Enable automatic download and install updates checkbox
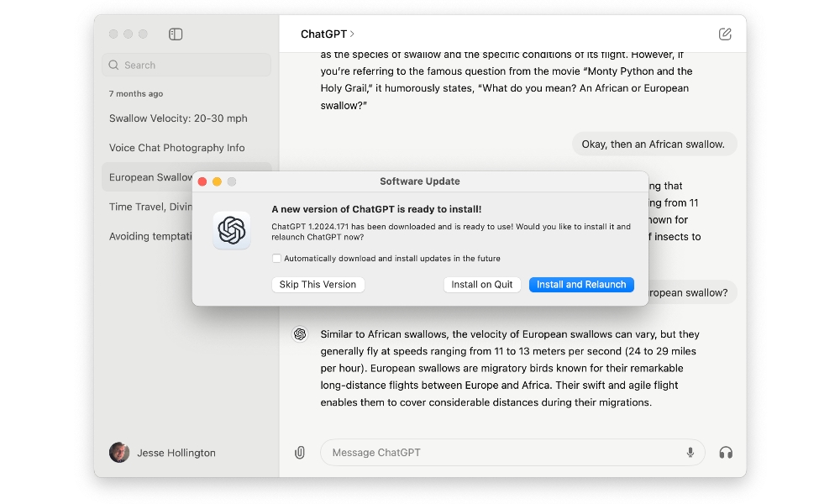The height and width of the screenshot is (504, 840). pyautogui.click(x=276, y=258)
